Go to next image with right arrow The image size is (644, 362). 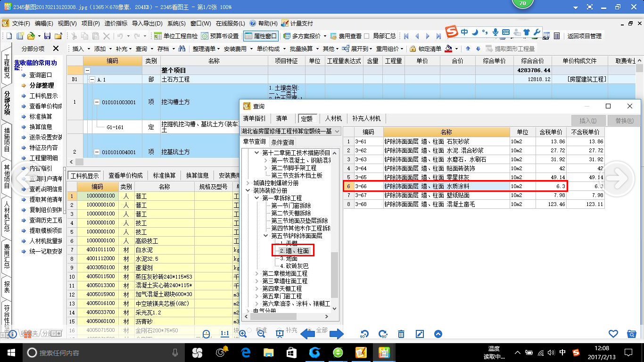pos(337,334)
